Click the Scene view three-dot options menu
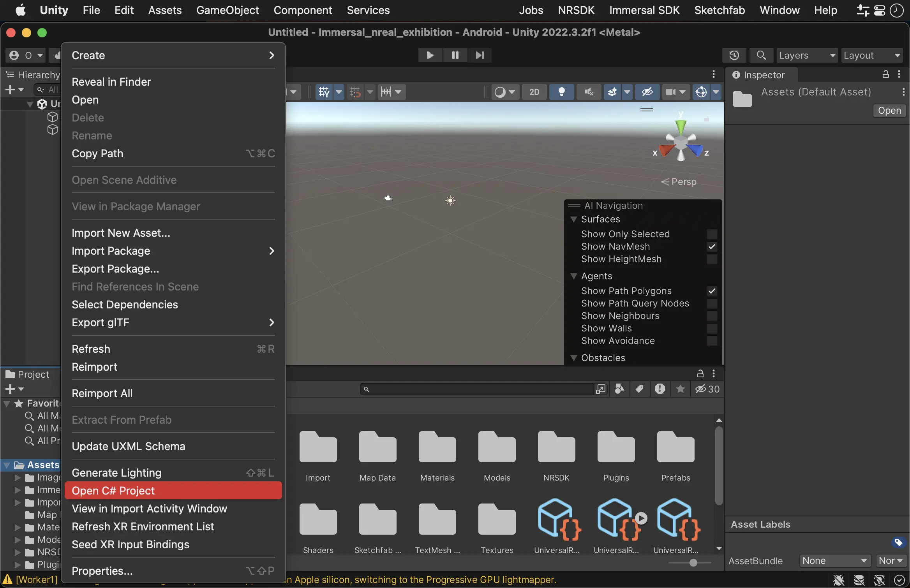This screenshot has width=910, height=588. click(x=713, y=74)
